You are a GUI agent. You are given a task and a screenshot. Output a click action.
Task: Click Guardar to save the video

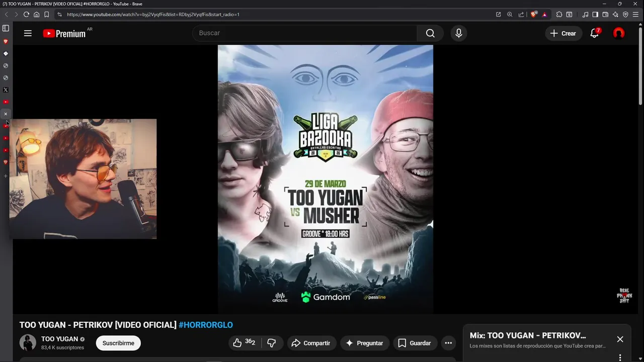click(415, 343)
